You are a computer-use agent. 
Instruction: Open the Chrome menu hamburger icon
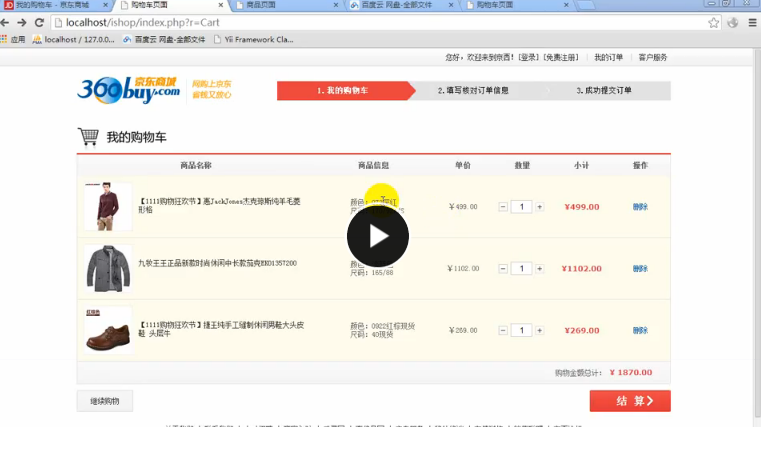752,23
